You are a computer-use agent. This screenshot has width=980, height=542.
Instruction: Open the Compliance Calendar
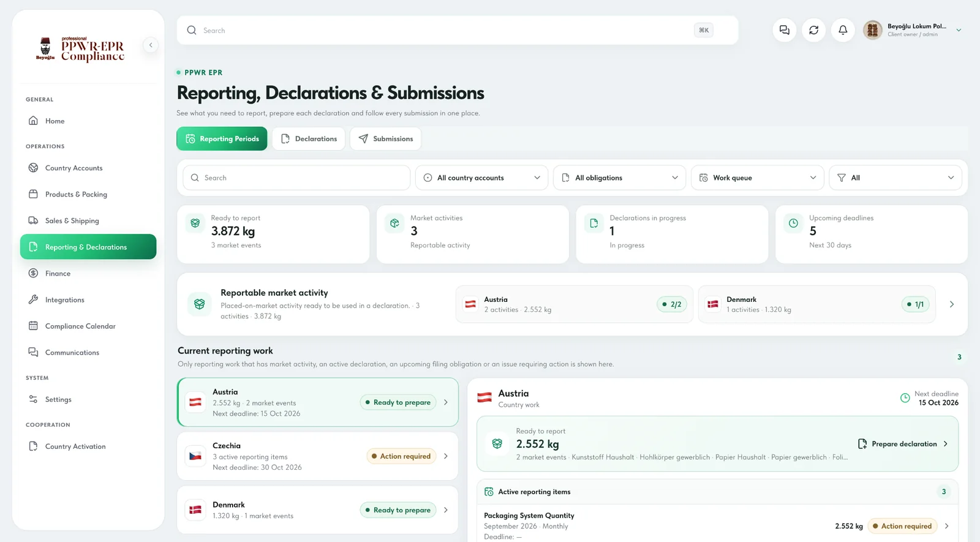(x=88, y=326)
